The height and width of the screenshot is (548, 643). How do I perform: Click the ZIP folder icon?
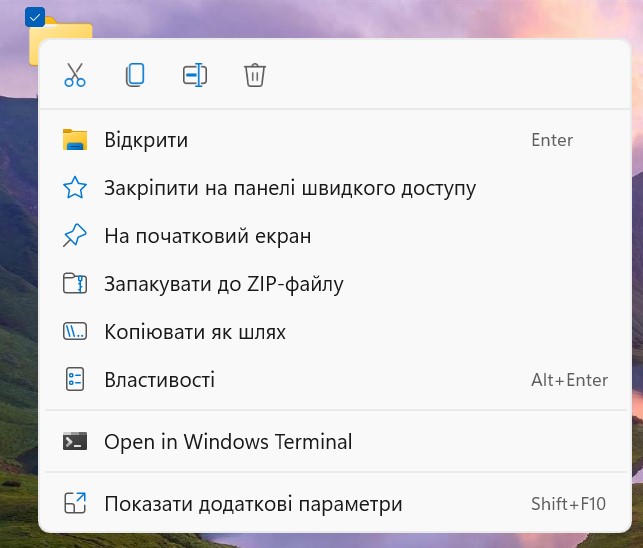click(75, 283)
